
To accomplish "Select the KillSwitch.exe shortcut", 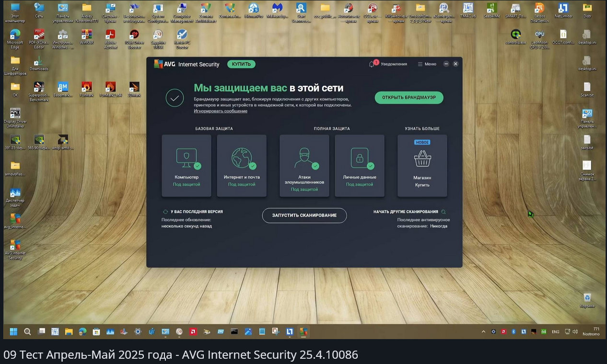I will pyautogui.click(x=396, y=13).
